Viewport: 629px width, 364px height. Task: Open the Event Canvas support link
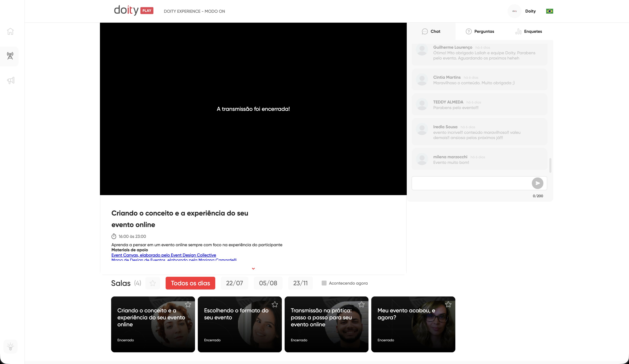164,255
